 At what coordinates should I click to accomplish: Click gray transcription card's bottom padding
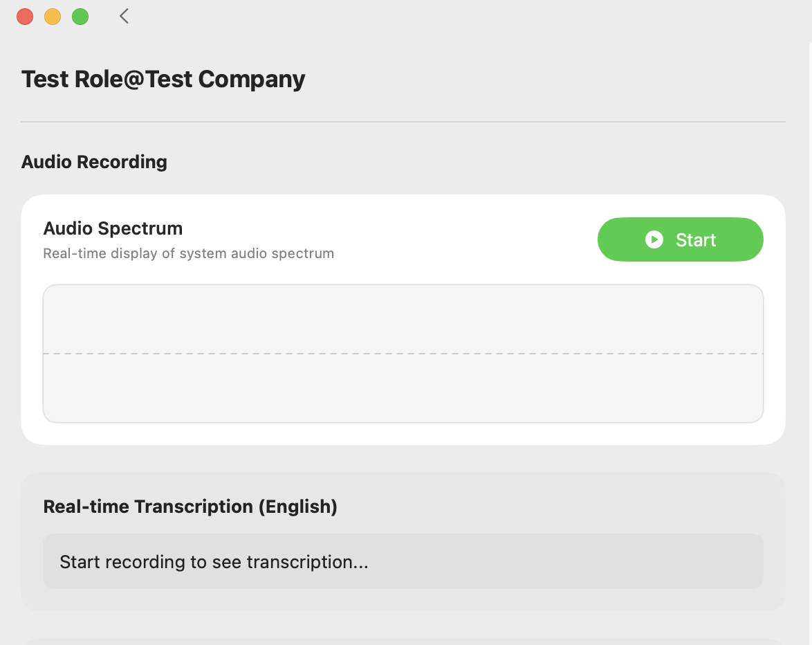[x=403, y=600]
